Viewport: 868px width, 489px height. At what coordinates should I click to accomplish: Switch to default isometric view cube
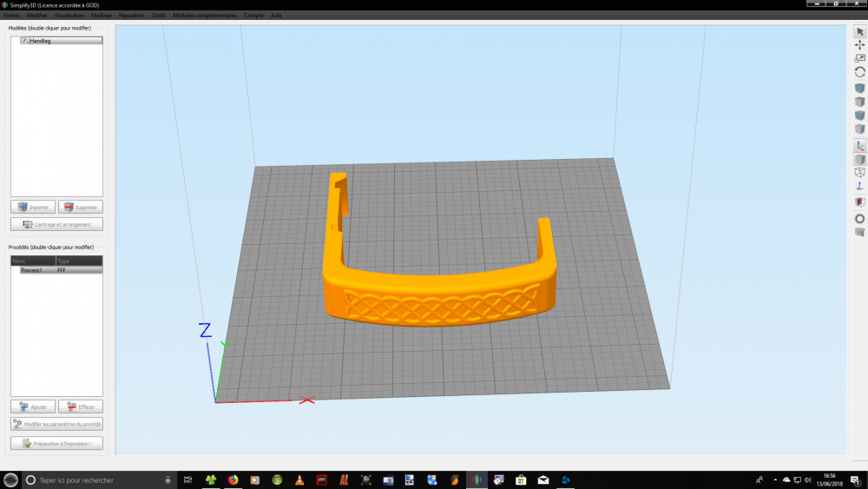tap(859, 88)
